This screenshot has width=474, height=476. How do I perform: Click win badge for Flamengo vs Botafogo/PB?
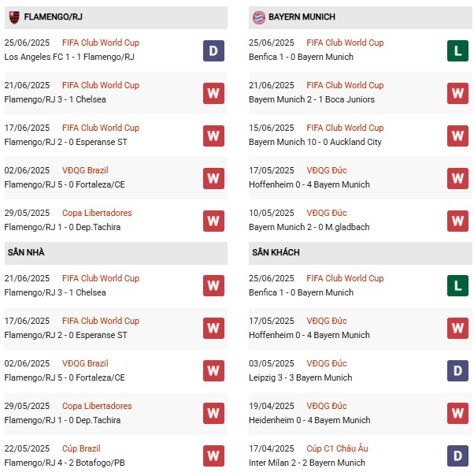click(213, 456)
